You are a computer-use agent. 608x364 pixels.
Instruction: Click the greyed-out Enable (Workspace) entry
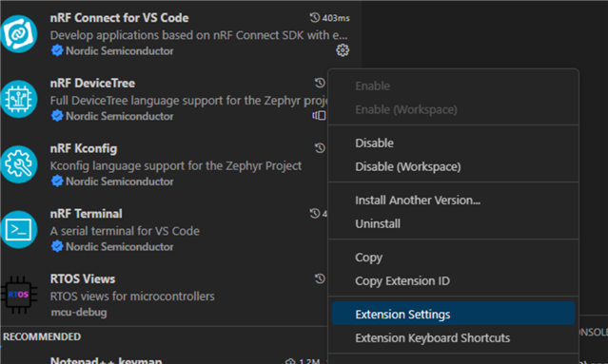453,109
